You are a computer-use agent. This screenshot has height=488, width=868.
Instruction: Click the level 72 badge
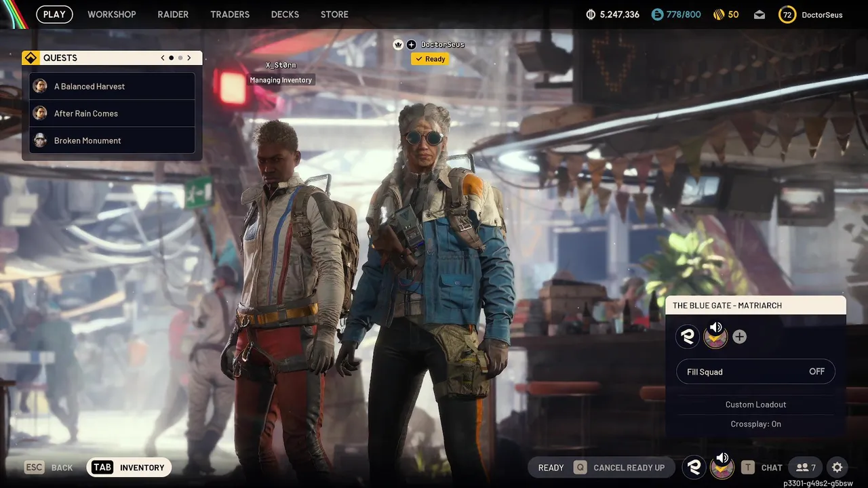coord(787,14)
